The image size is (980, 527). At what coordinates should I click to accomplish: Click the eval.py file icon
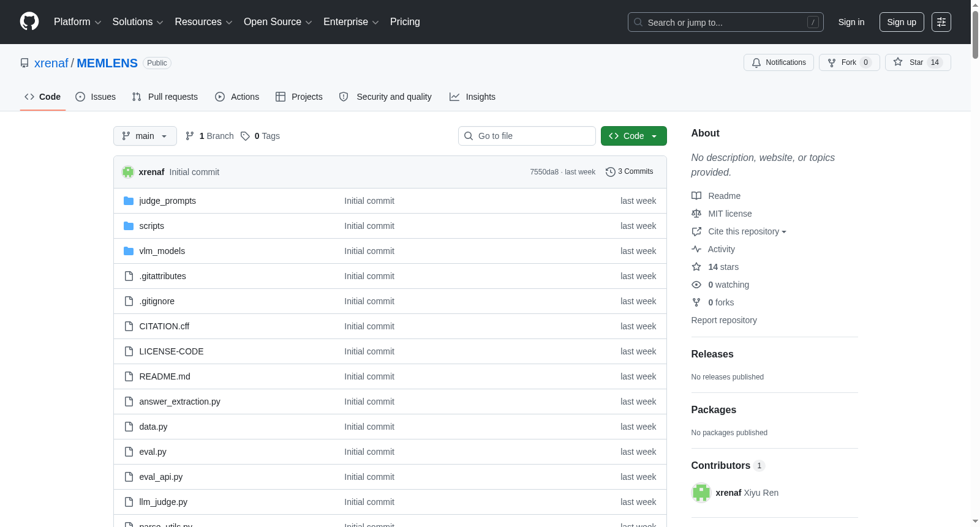point(129,452)
